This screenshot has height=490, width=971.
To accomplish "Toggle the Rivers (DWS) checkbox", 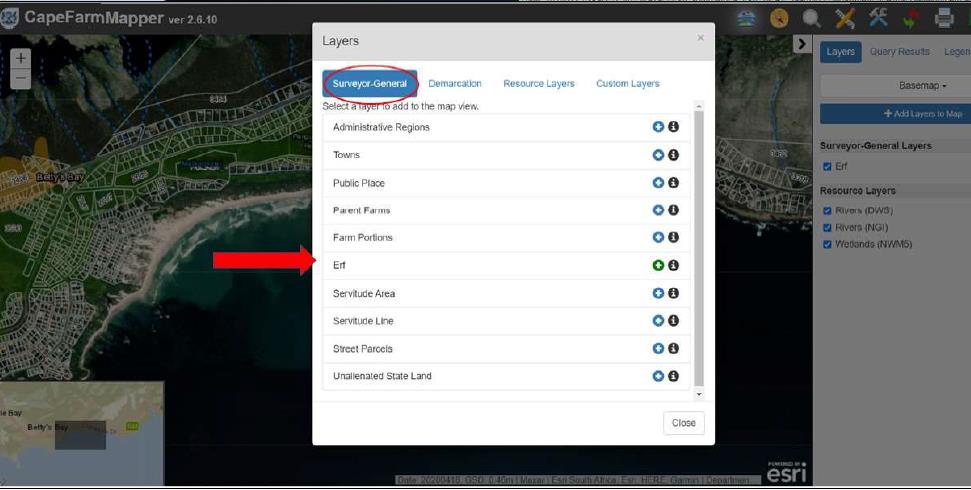I will click(x=827, y=211).
